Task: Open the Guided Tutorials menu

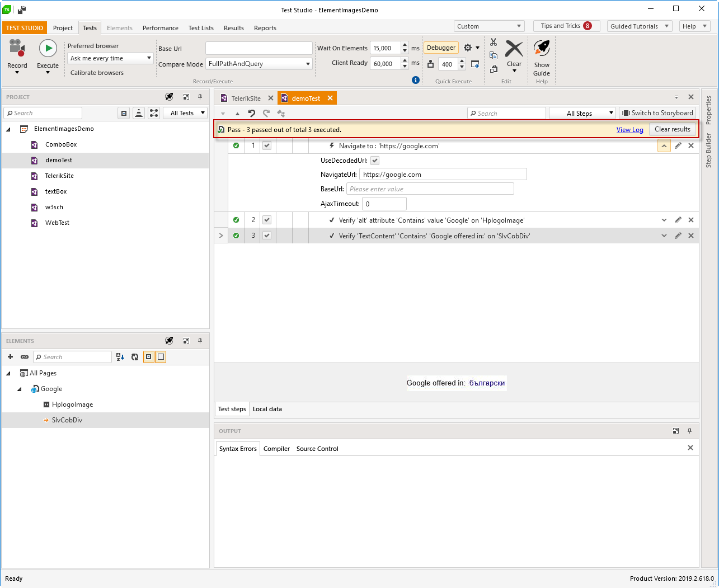Action: click(639, 26)
